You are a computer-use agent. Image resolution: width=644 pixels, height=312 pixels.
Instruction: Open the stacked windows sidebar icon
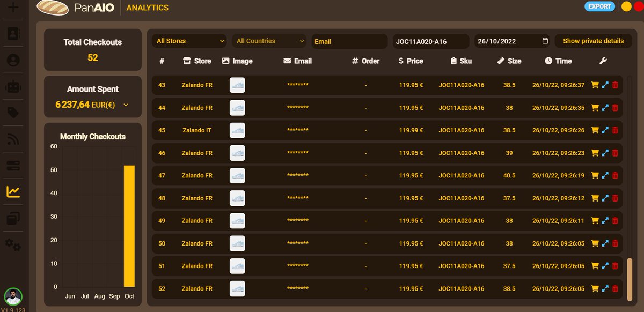click(x=13, y=218)
